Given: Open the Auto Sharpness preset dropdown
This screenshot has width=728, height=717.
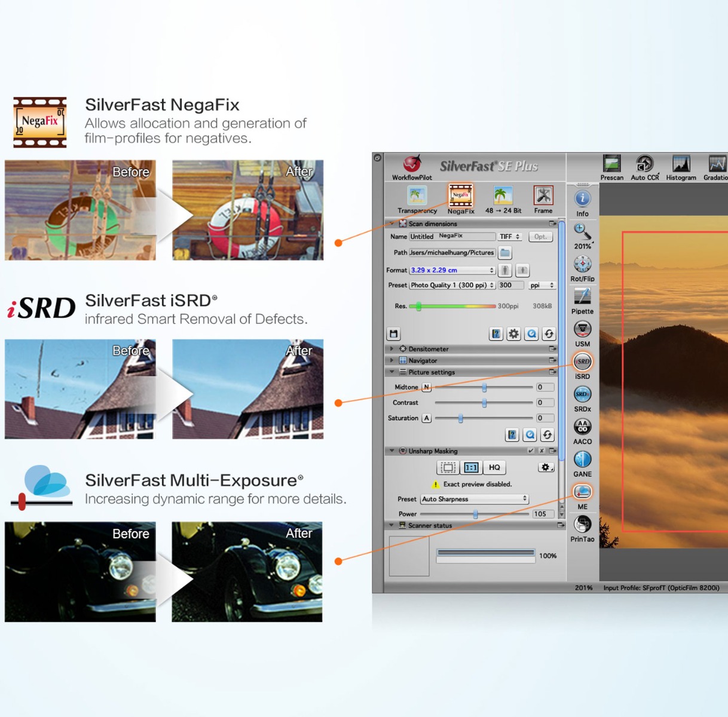Looking at the screenshot, I should tap(475, 499).
